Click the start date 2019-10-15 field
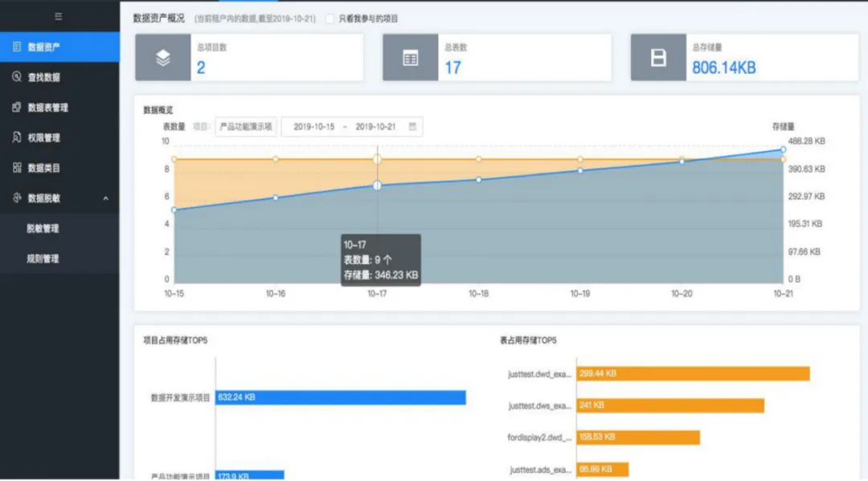Screen dimensions: 868x481 (x=313, y=127)
